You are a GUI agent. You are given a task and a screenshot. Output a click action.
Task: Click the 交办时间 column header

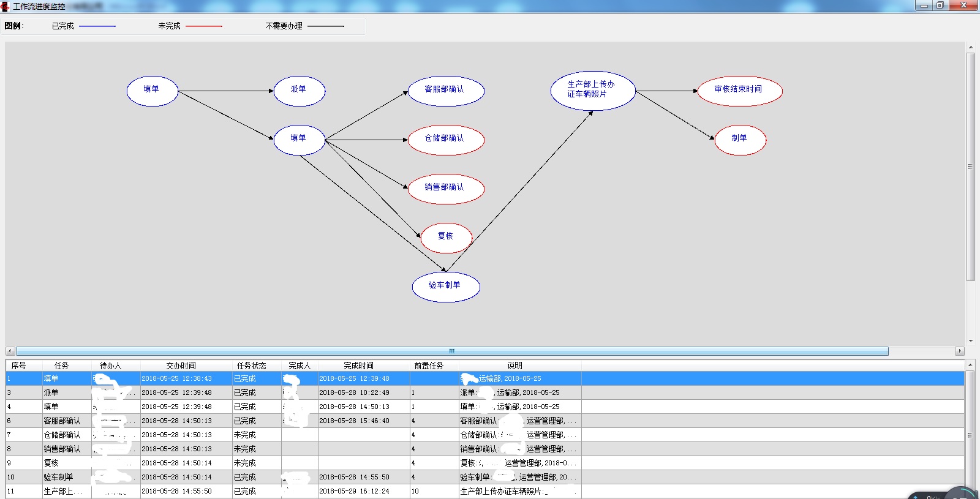click(x=181, y=366)
